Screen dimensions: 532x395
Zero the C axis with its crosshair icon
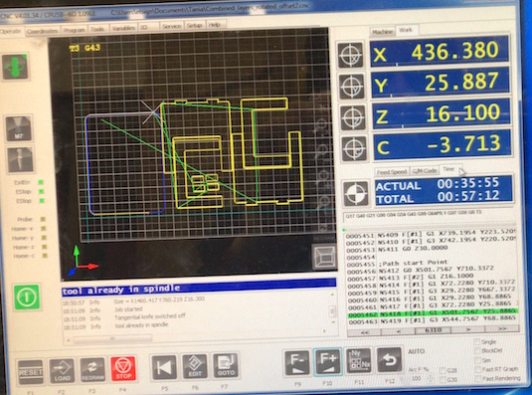pyautogui.click(x=354, y=148)
